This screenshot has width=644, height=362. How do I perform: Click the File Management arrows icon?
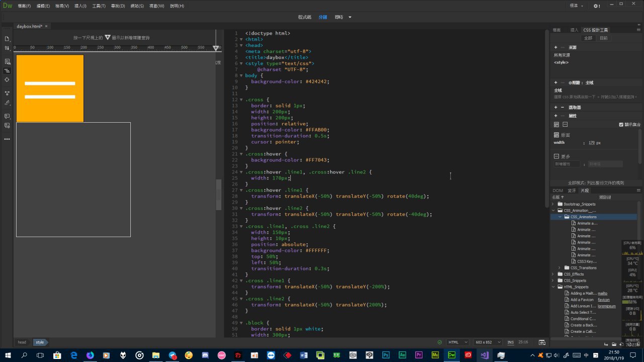7,48
